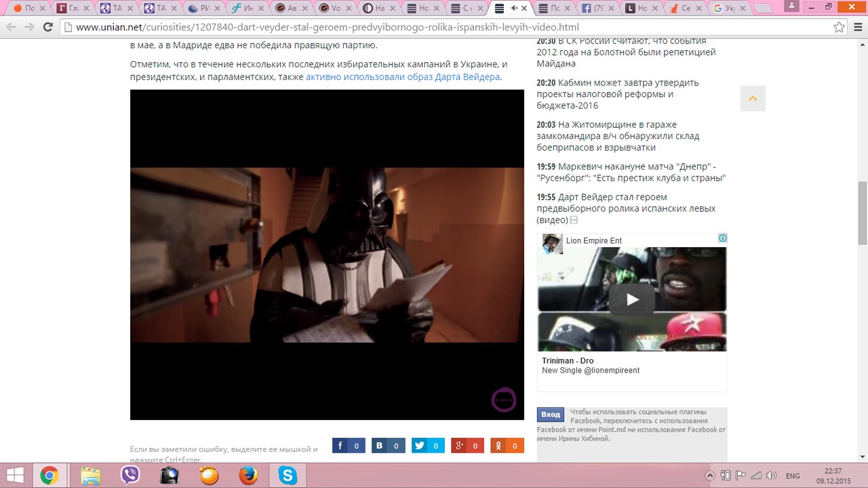Open news about Маркевич match Днепр
The height and width of the screenshot is (488, 868).
click(631, 172)
